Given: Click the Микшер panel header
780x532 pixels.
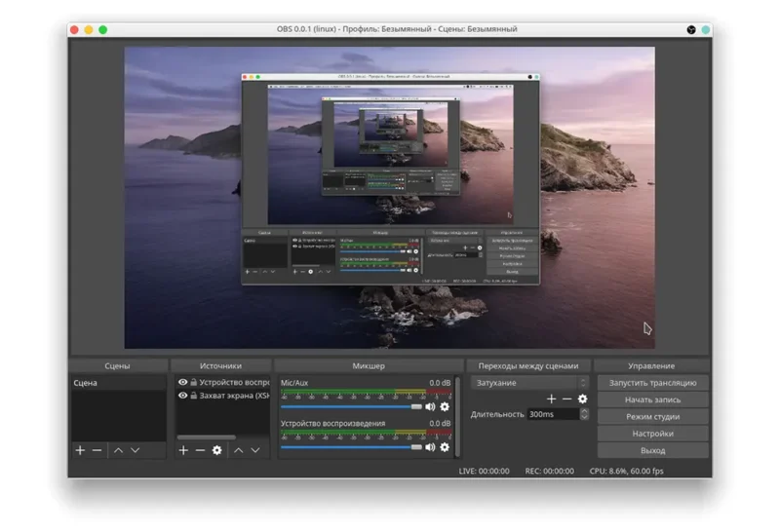Looking at the screenshot, I should pos(369,366).
